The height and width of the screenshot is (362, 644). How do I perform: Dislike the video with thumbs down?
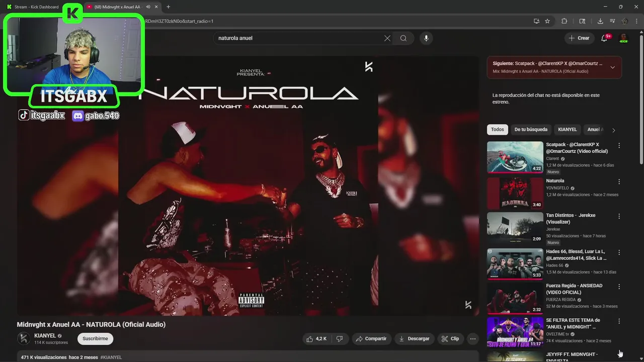pyautogui.click(x=340, y=339)
